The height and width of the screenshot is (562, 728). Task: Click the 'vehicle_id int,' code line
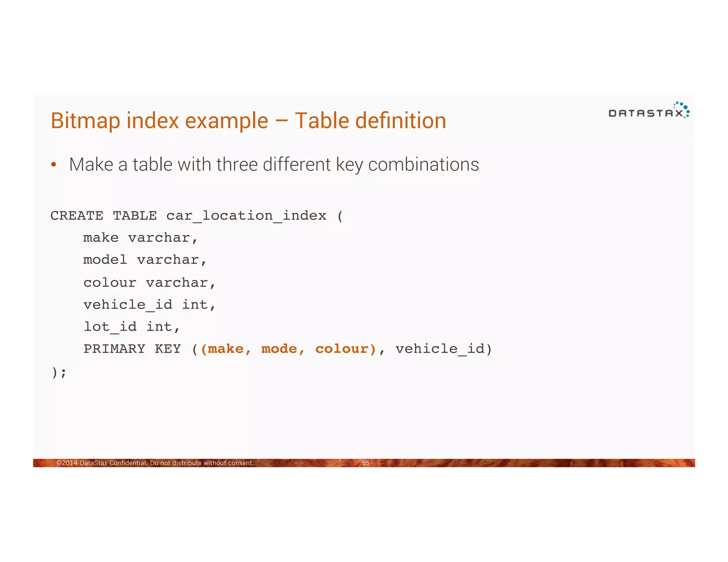click(149, 305)
